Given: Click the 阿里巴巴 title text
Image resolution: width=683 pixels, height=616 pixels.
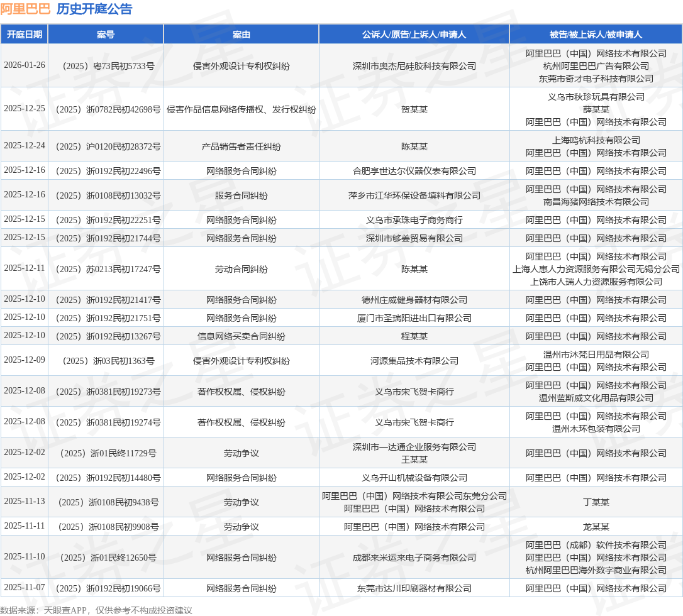Looking at the screenshot, I should point(25,9).
